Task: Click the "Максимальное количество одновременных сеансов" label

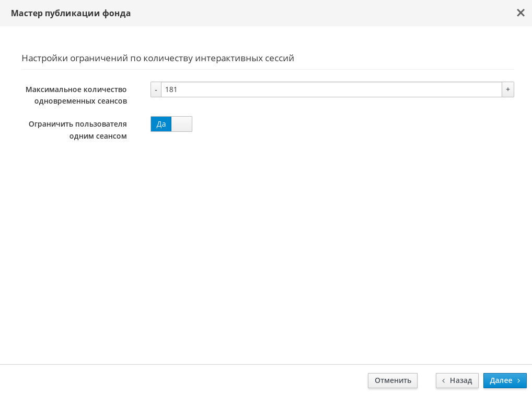Action: tap(76, 95)
